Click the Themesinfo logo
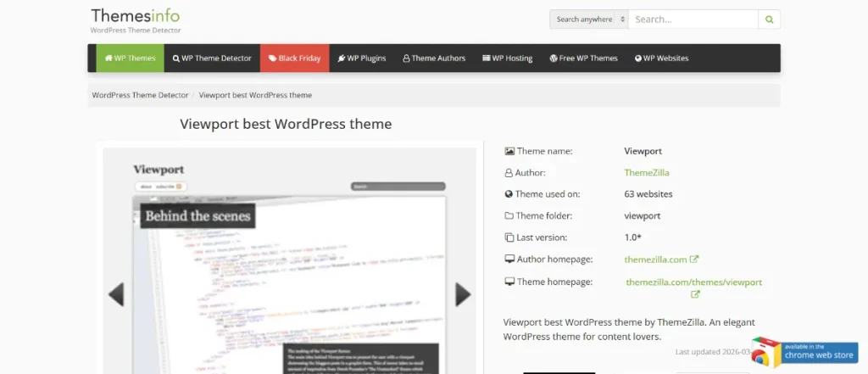Viewport: 868px width, 374px height. point(135,15)
